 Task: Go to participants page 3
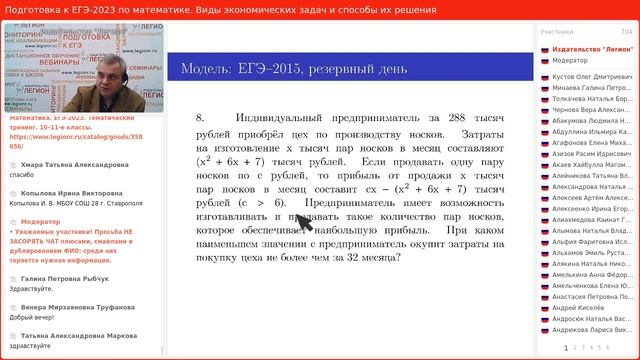pos(583,348)
